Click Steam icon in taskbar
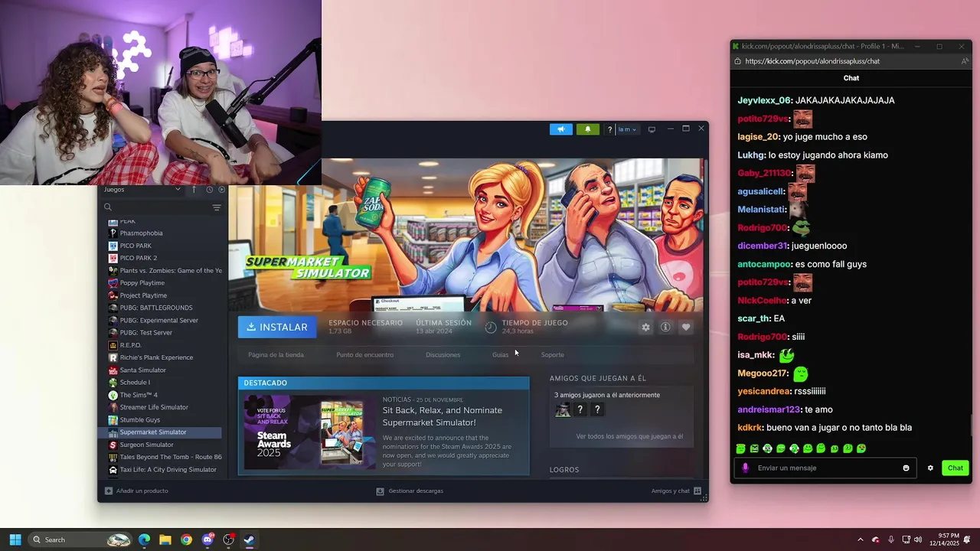This screenshot has height=551, width=980. point(249,540)
